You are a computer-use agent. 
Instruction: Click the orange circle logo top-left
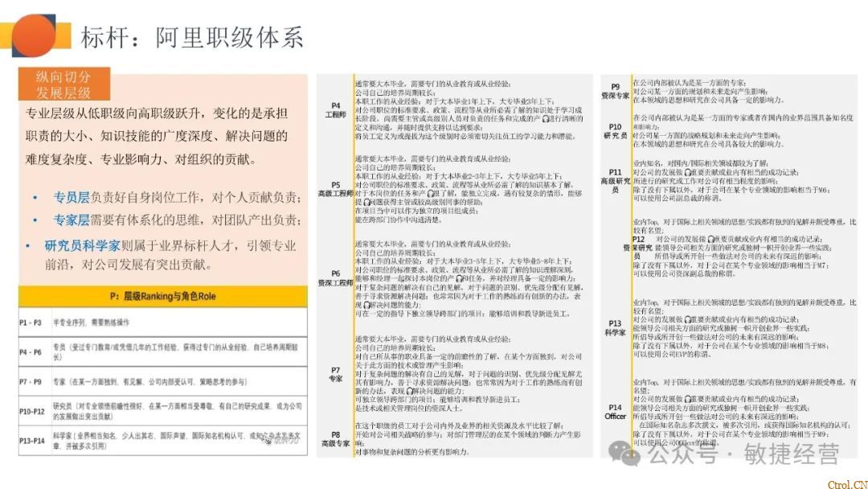[36, 35]
